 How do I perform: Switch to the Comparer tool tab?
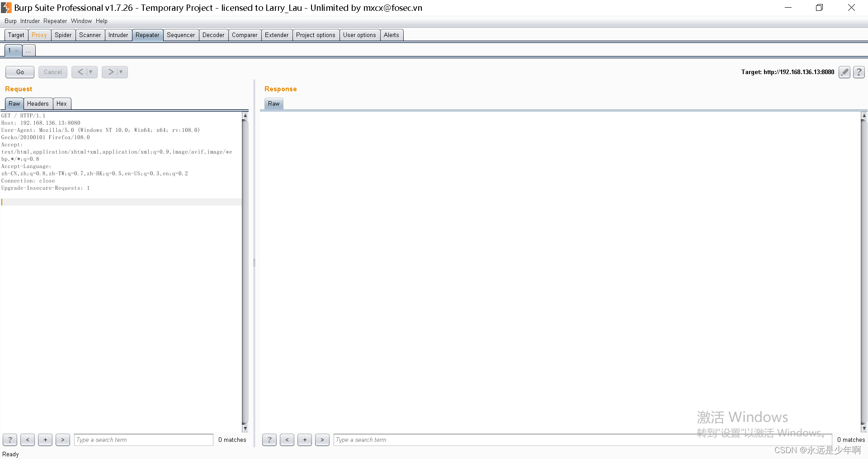(245, 35)
